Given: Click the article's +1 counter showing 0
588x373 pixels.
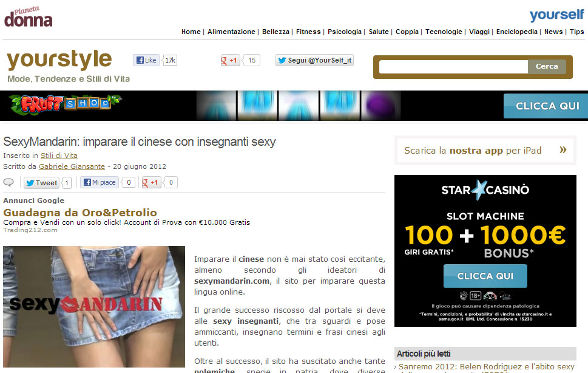Looking at the screenshot, I should 171,182.
